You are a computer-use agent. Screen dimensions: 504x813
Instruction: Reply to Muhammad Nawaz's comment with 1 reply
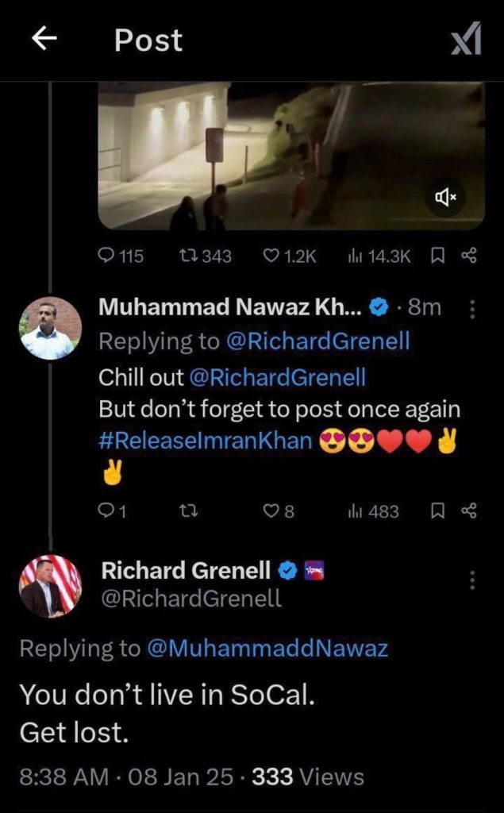(x=112, y=512)
